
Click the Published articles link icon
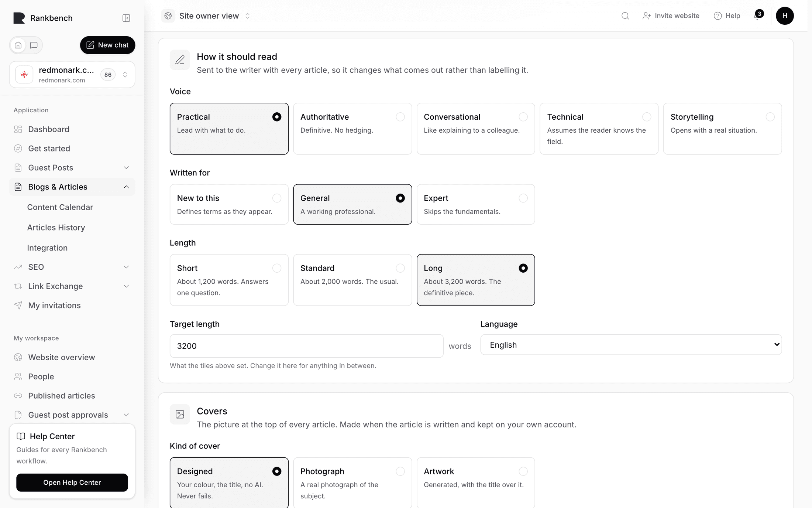(x=18, y=396)
